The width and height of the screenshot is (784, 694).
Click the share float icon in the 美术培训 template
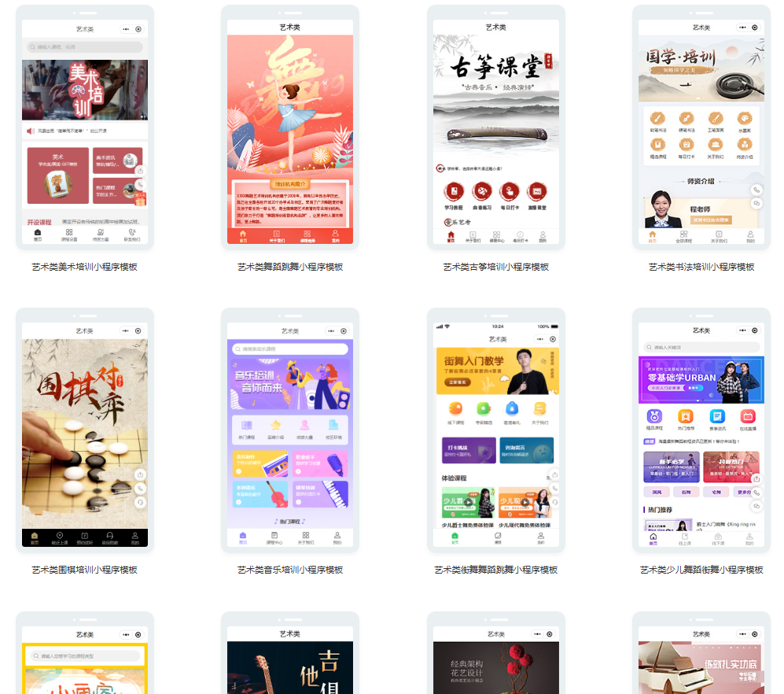(141, 171)
